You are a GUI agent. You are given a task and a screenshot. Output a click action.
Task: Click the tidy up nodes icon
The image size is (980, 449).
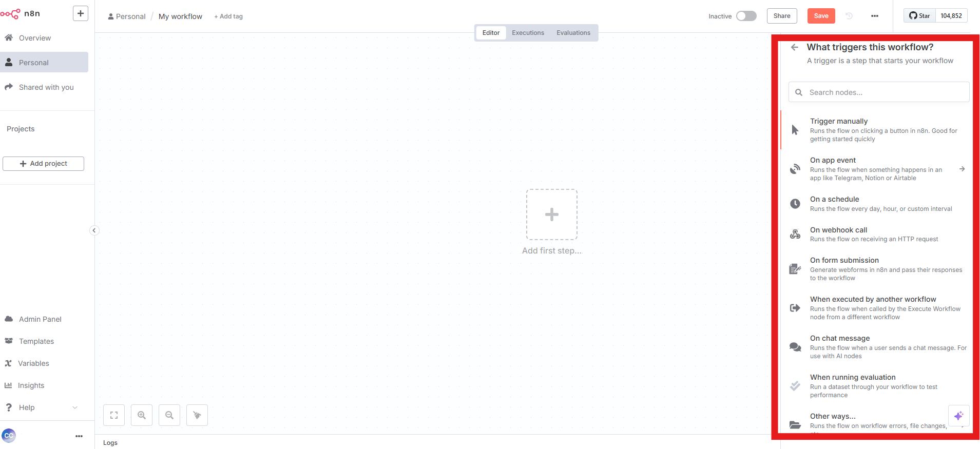197,415
